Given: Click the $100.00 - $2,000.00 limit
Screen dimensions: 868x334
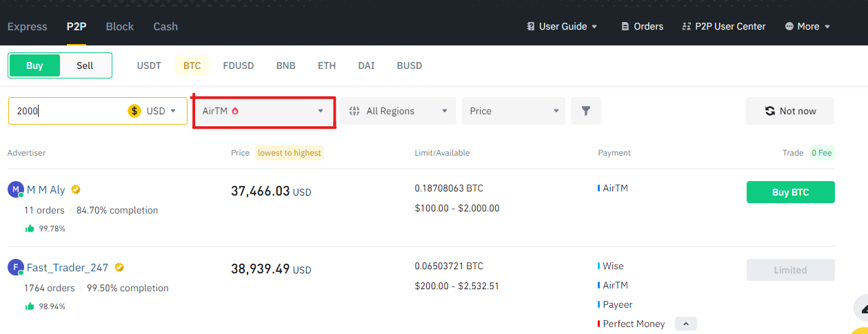Looking at the screenshot, I should (x=457, y=208).
